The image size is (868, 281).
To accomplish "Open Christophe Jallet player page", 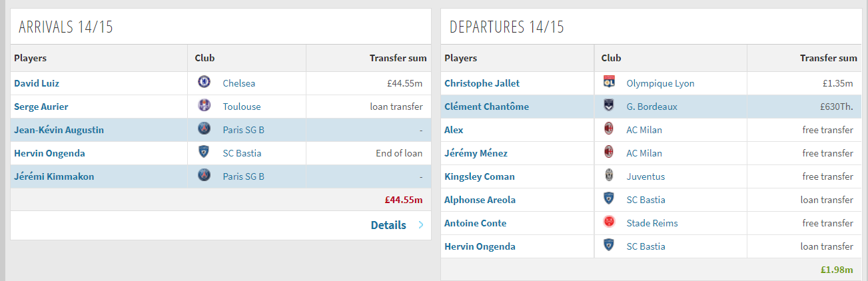I will click(482, 83).
